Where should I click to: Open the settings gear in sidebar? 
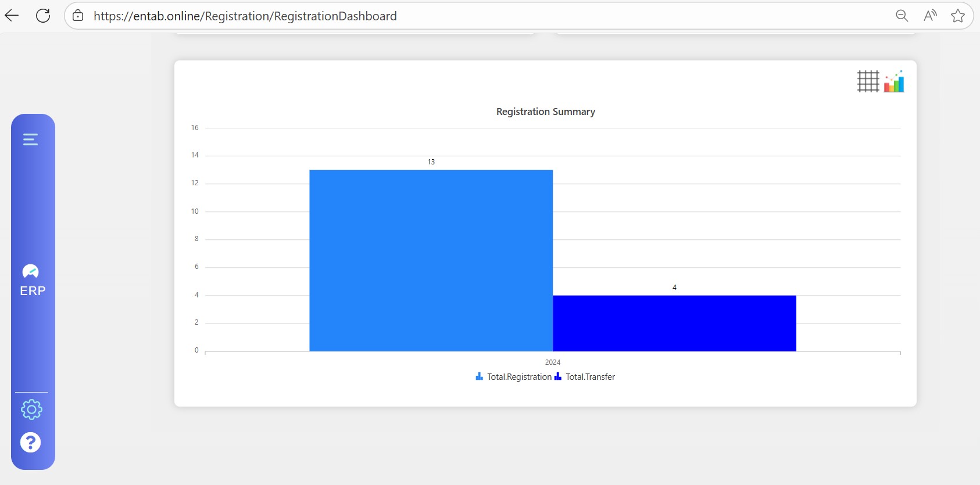pyautogui.click(x=31, y=409)
